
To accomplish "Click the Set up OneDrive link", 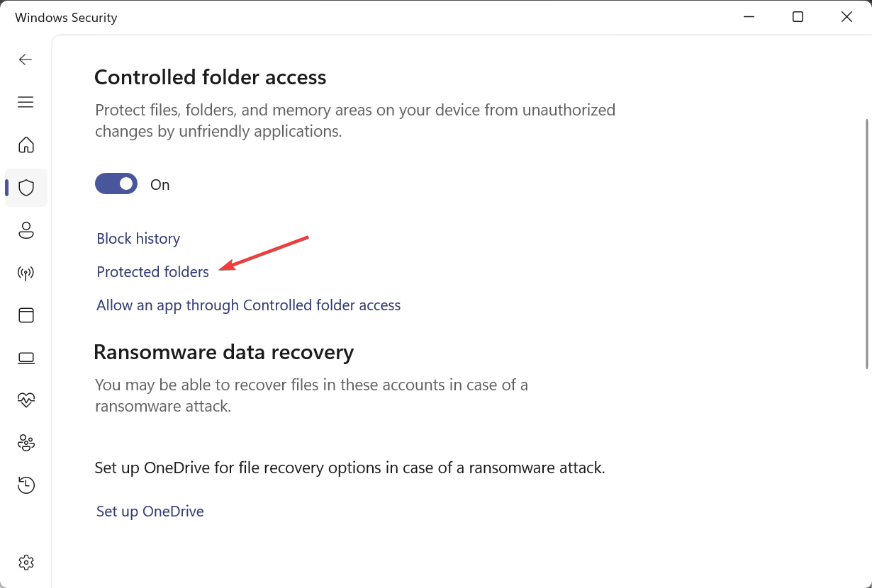I will pos(150,511).
